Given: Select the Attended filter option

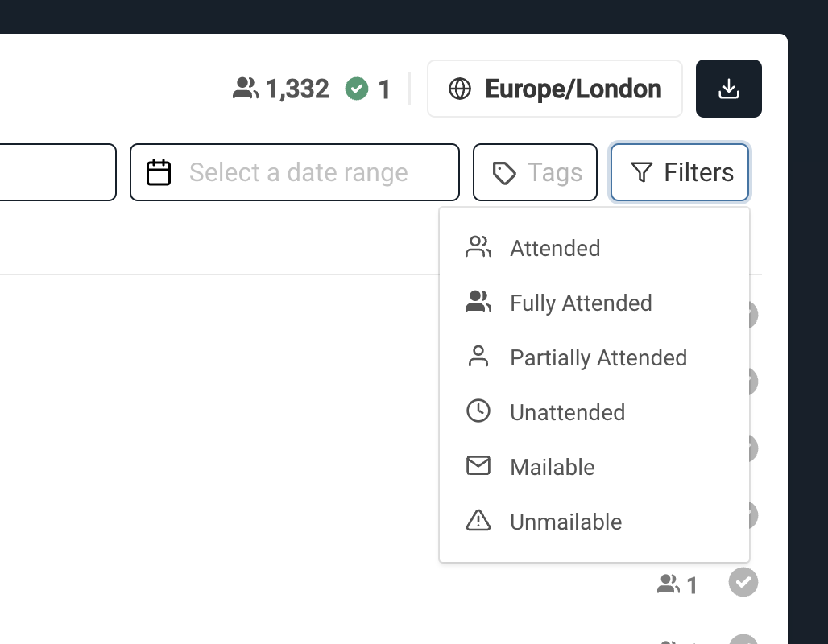Looking at the screenshot, I should click(555, 248).
